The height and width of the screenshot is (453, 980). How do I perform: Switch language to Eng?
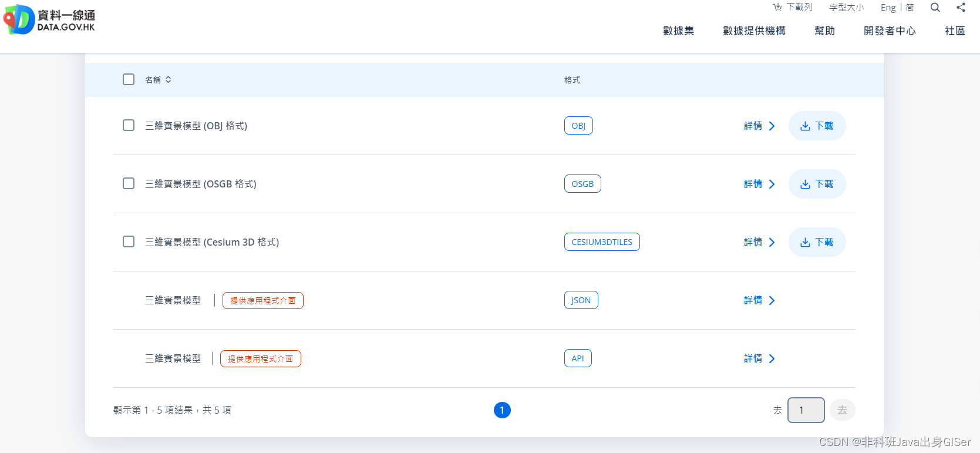pyautogui.click(x=888, y=8)
